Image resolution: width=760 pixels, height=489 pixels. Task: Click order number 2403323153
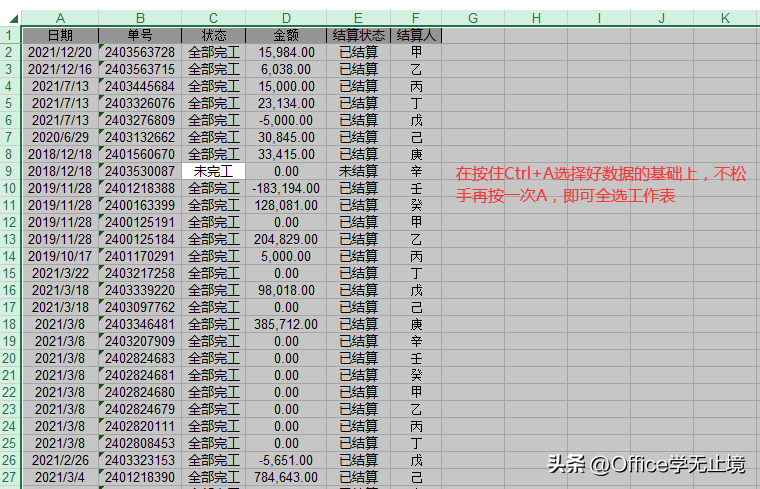[x=140, y=460]
